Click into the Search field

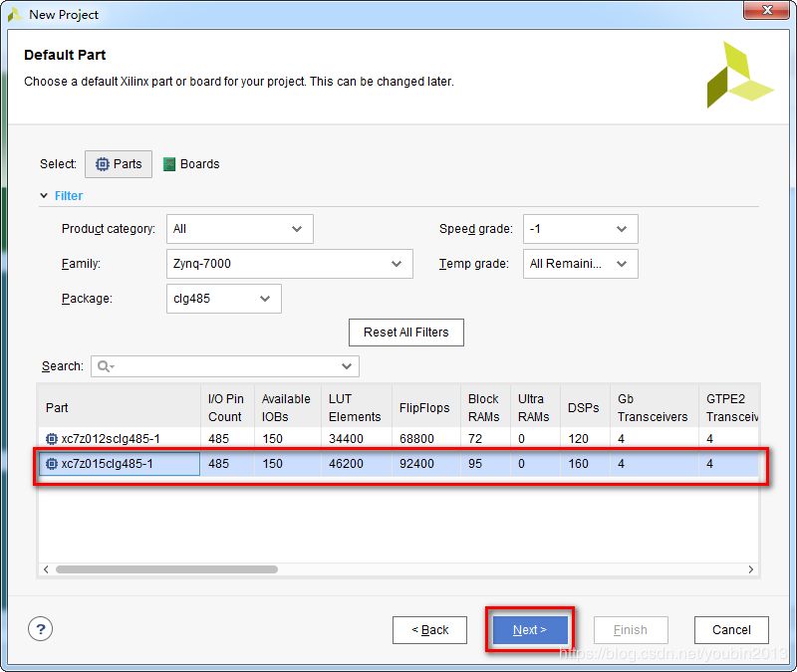225,366
